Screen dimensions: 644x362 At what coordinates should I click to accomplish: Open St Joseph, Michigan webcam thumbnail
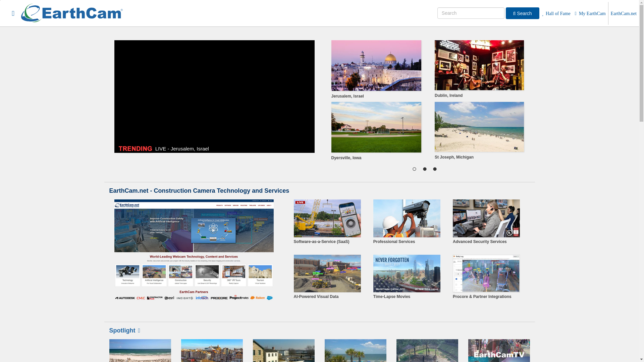point(479,127)
